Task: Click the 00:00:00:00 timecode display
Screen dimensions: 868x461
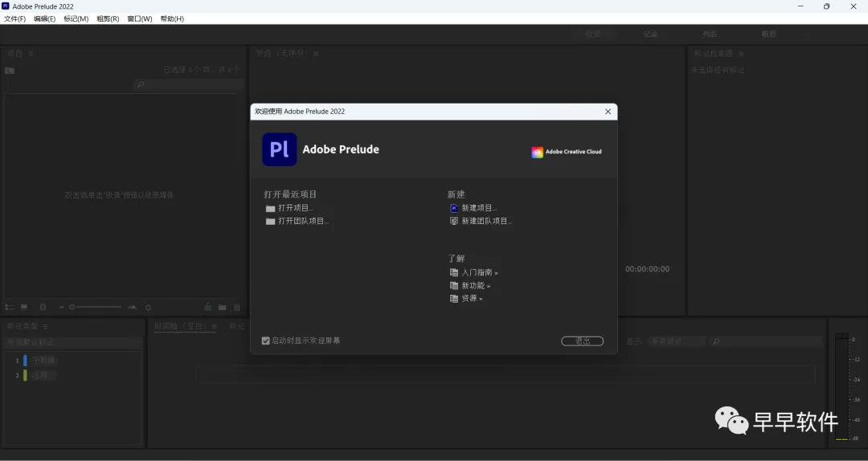Action: tap(647, 270)
